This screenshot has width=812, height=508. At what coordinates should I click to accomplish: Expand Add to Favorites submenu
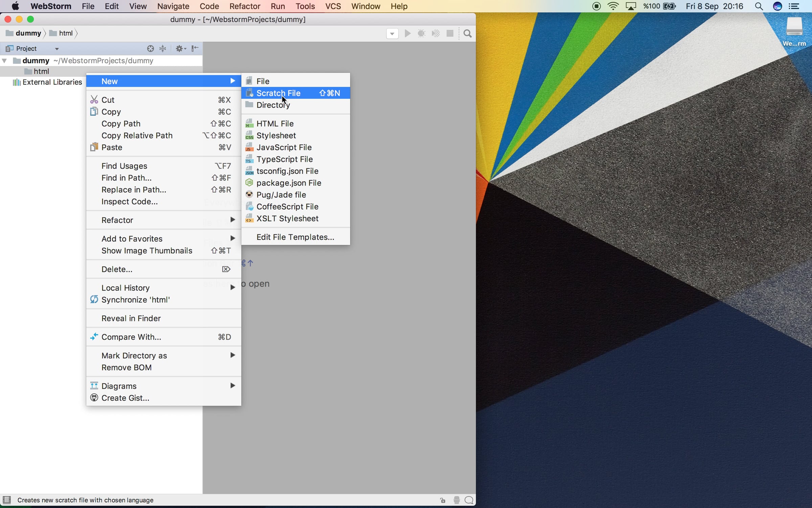point(164,239)
